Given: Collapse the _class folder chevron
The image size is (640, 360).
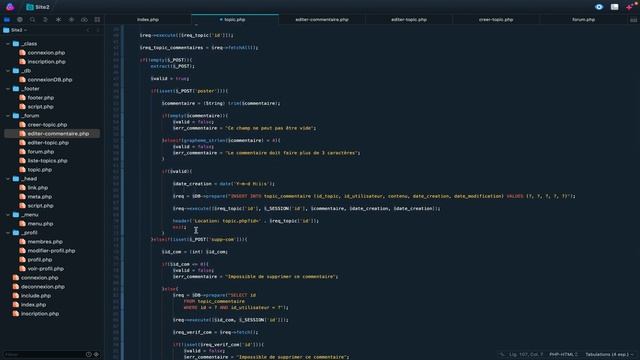Looking at the screenshot, I should point(8,44).
